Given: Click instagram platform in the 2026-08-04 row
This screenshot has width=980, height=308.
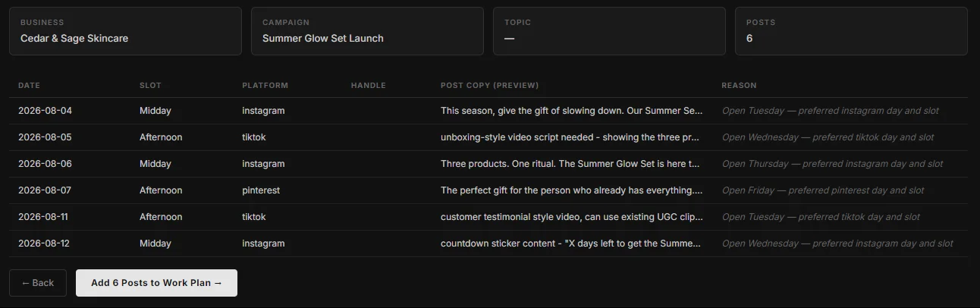Looking at the screenshot, I should coord(263,111).
